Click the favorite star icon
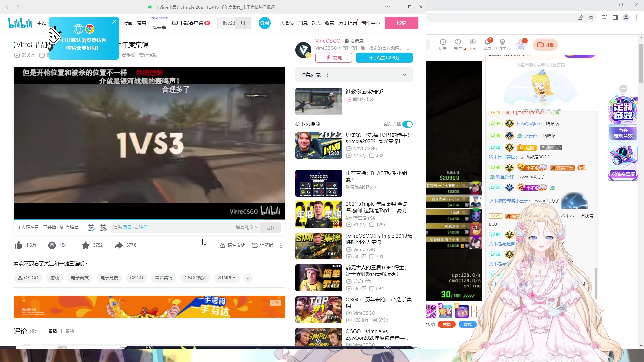This screenshot has width=644, height=362. coord(86,245)
